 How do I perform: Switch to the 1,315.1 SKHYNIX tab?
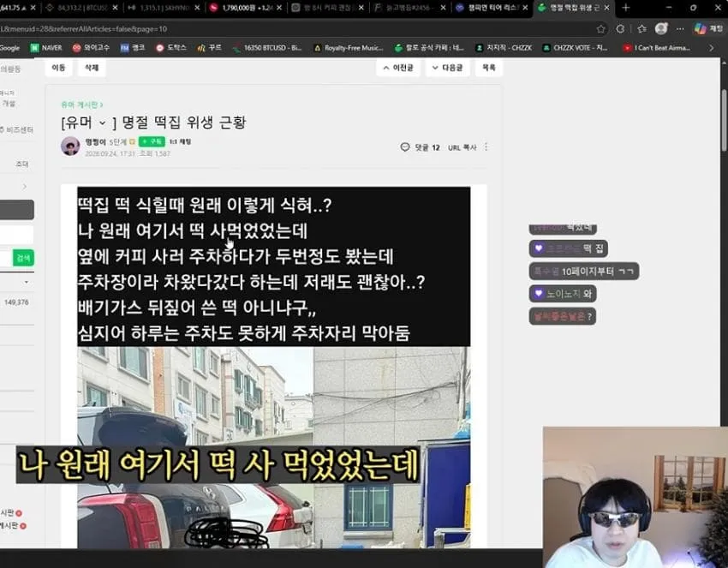(164, 8)
